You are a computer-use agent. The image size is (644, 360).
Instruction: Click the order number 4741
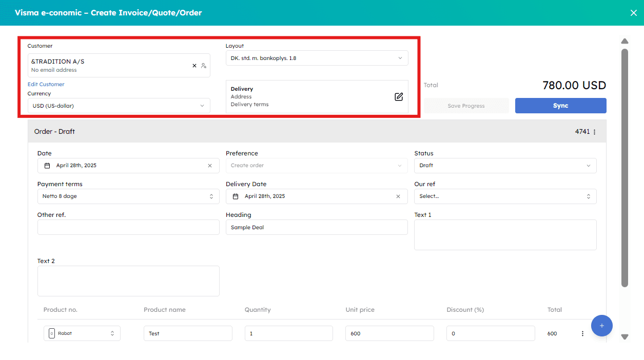pyautogui.click(x=582, y=132)
